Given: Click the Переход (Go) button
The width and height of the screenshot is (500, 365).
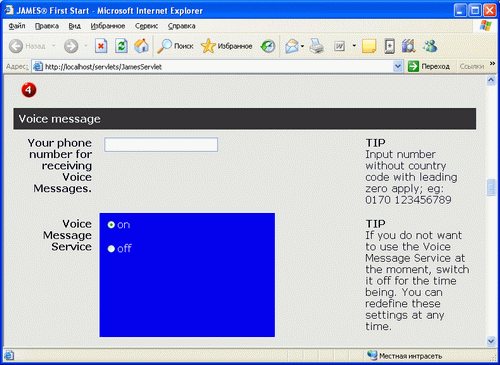Looking at the screenshot, I should click(x=429, y=66).
